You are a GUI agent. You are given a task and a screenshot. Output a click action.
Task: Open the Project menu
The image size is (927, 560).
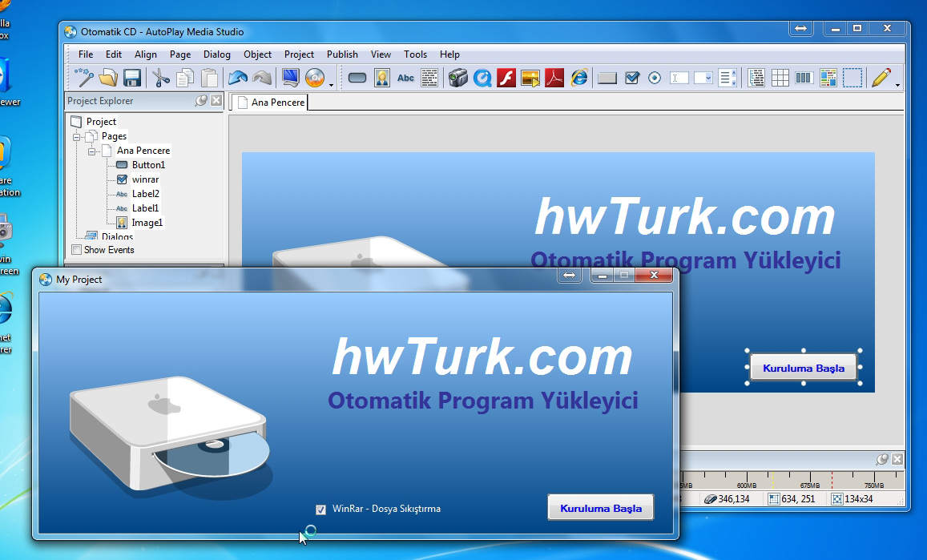tap(299, 54)
